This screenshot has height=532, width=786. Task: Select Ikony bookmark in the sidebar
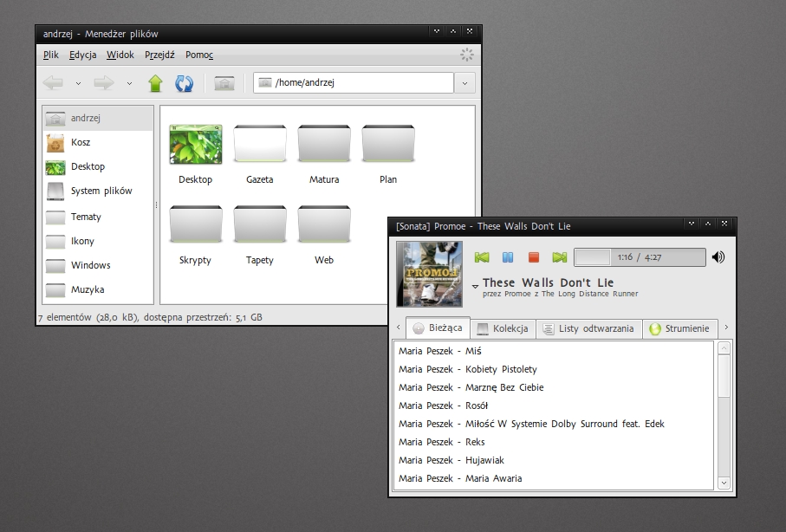(98, 241)
